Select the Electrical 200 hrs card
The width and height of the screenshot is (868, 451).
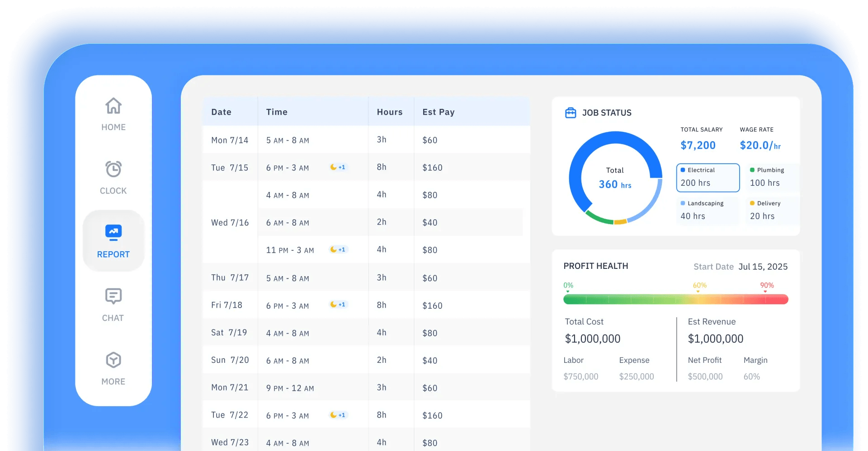[x=708, y=178]
